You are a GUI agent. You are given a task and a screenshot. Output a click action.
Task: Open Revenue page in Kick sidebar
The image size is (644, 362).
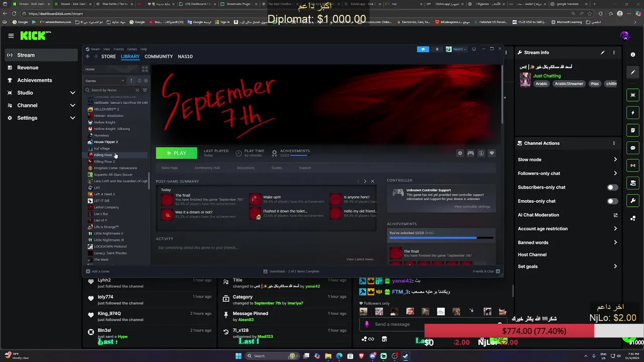[28, 67]
